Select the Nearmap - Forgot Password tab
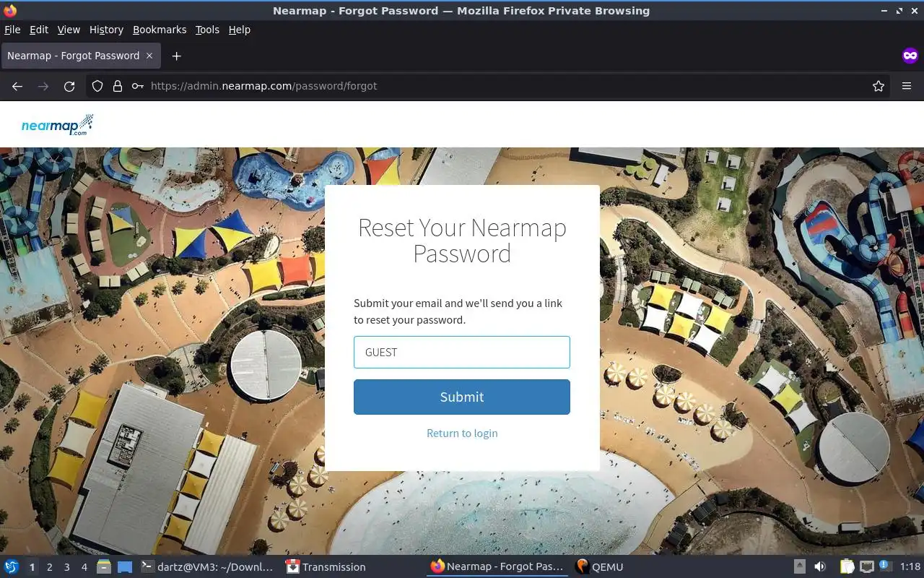Screen dimensions: 924x578 [79, 56]
